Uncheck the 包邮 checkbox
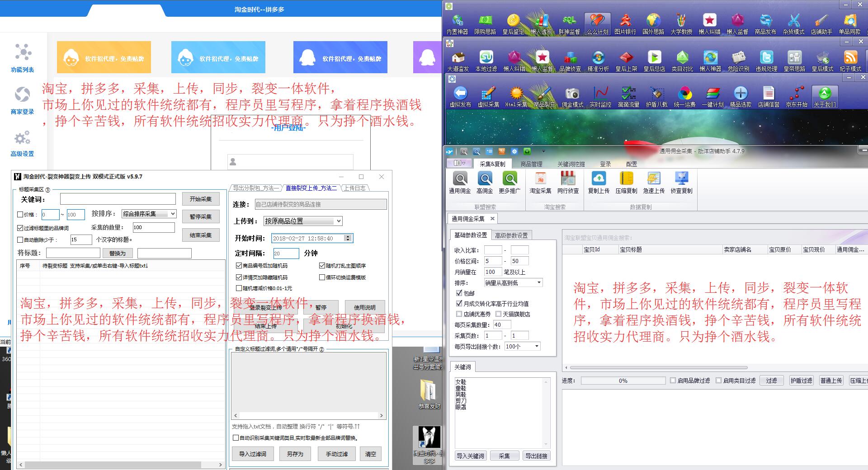This screenshot has width=868, height=470. (459, 293)
